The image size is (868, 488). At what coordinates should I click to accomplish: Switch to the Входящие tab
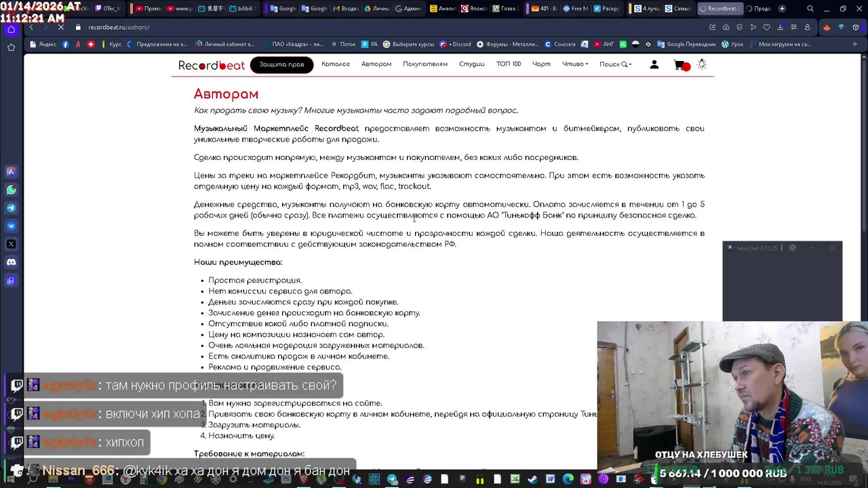pyautogui.click(x=346, y=9)
